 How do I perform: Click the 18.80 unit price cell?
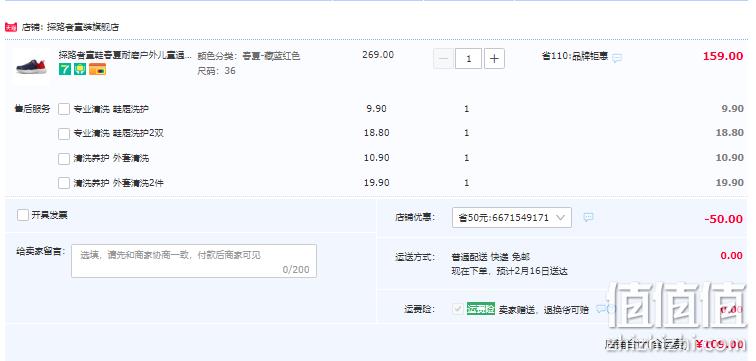click(377, 133)
